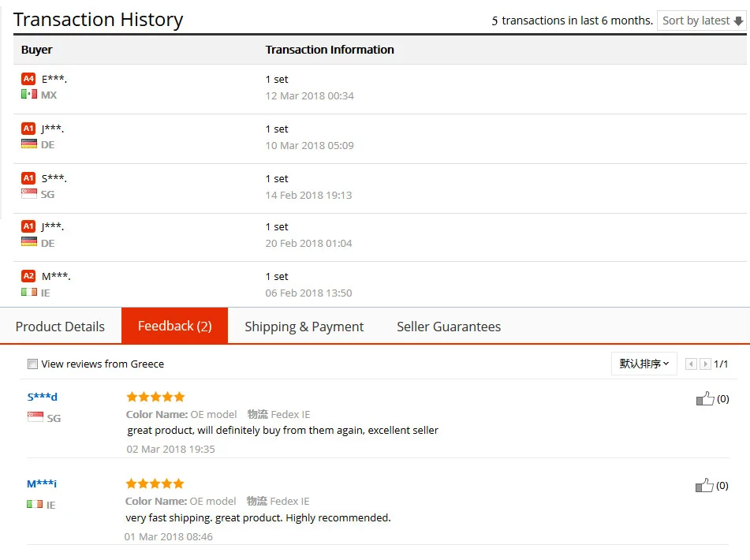This screenshot has height=560, width=750.
Task: Open the Sort by latest dropdown
Action: tap(702, 21)
